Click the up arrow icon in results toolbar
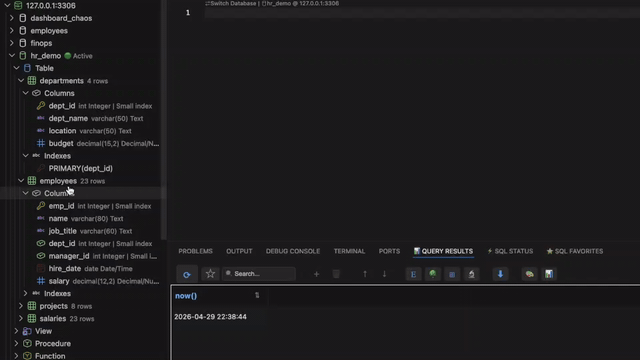Screen dimensions: 640x360 (365, 274)
